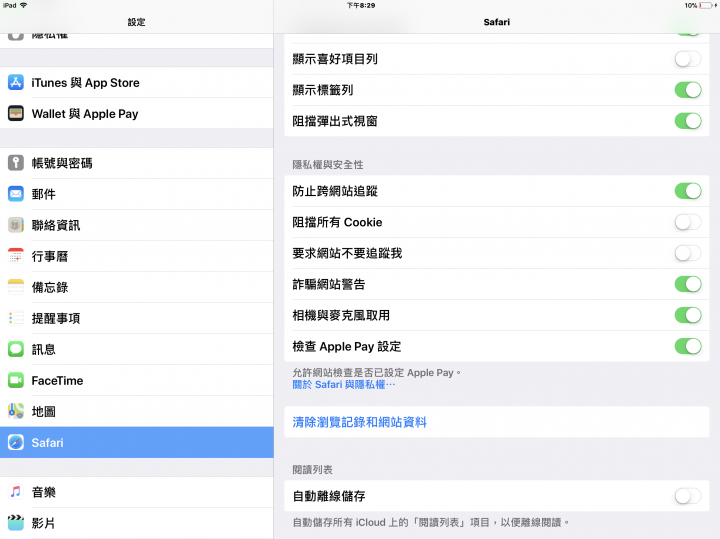Open 聯絡資訊 settings

(137, 225)
